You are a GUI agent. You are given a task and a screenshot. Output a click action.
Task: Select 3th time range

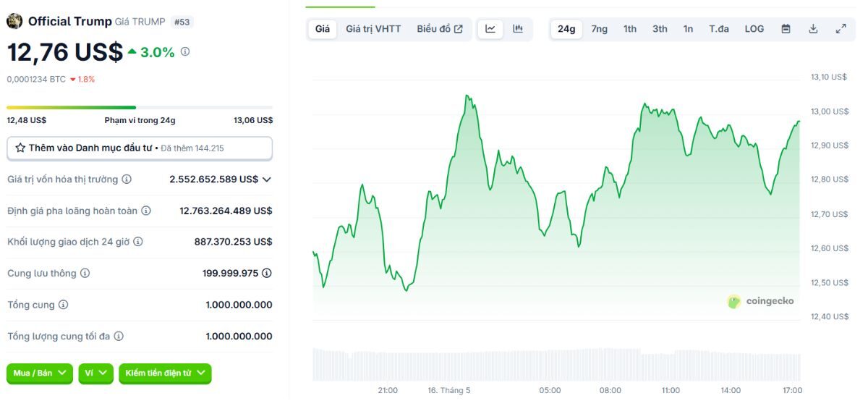660,29
